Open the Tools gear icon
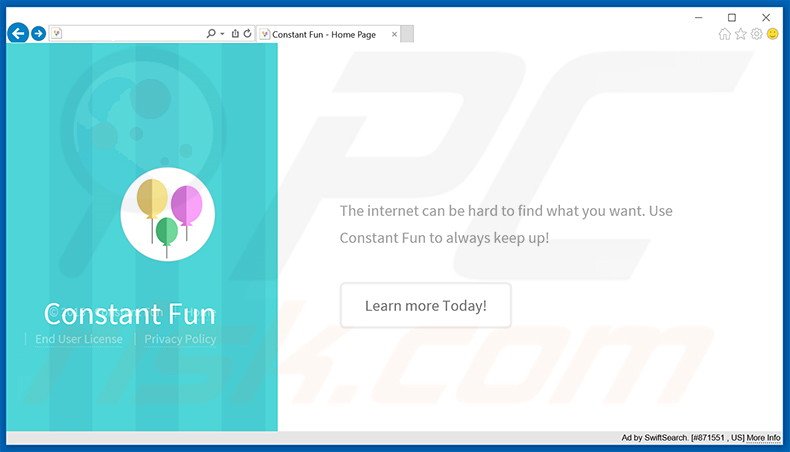The image size is (790, 452). point(756,34)
